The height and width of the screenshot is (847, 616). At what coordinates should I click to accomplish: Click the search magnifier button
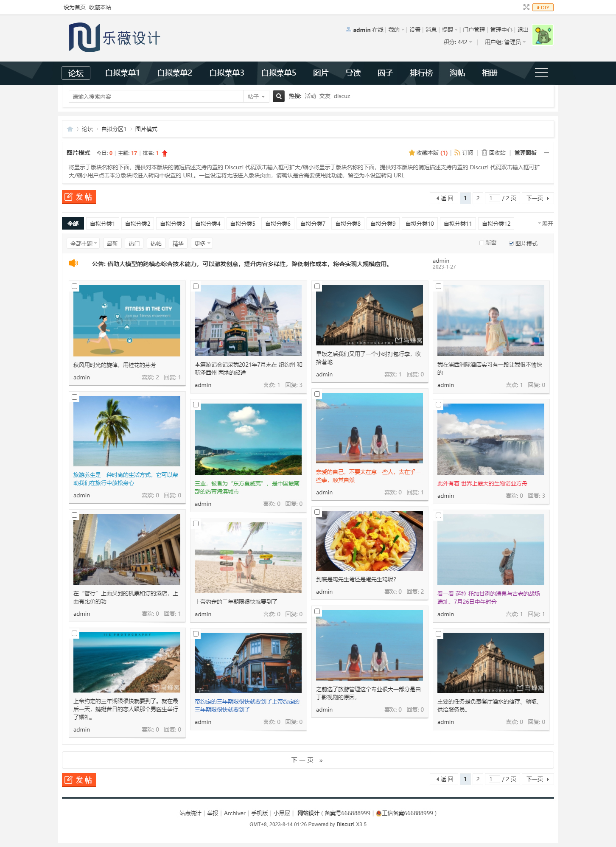click(x=278, y=96)
